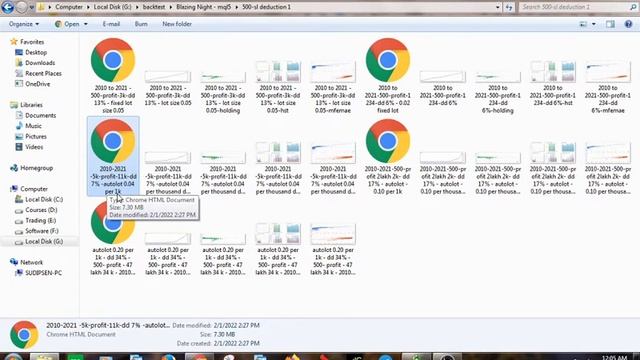The height and width of the screenshot is (360, 640).
Task: Select image 'lot size 0.05-mfemae'
Action: click(x=333, y=87)
